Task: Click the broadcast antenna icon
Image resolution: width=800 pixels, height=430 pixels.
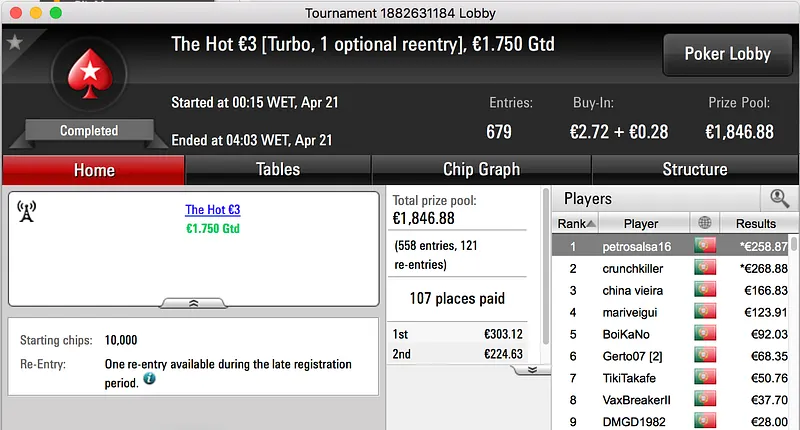Action: [x=27, y=211]
